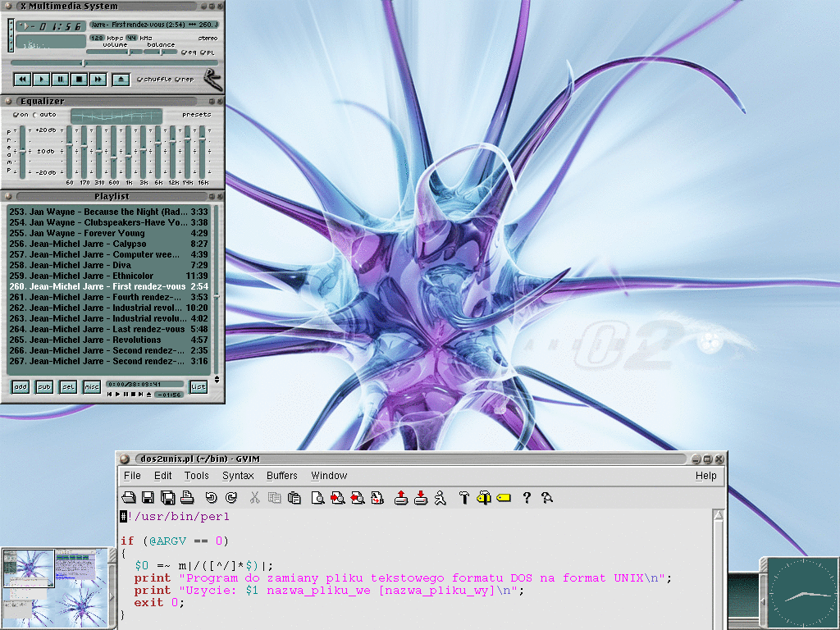Open the Buffers menu in GVIM
The image size is (840, 630).
click(x=282, y=476)
